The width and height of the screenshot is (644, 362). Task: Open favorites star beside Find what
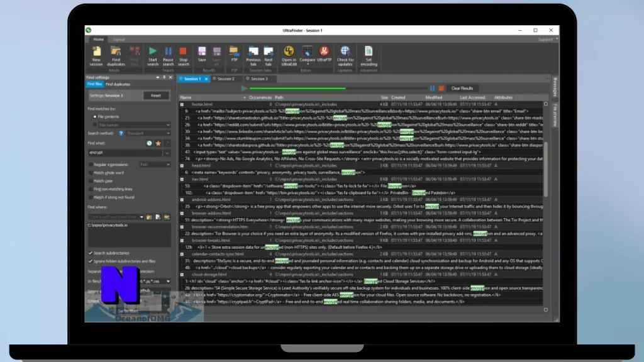158,143
